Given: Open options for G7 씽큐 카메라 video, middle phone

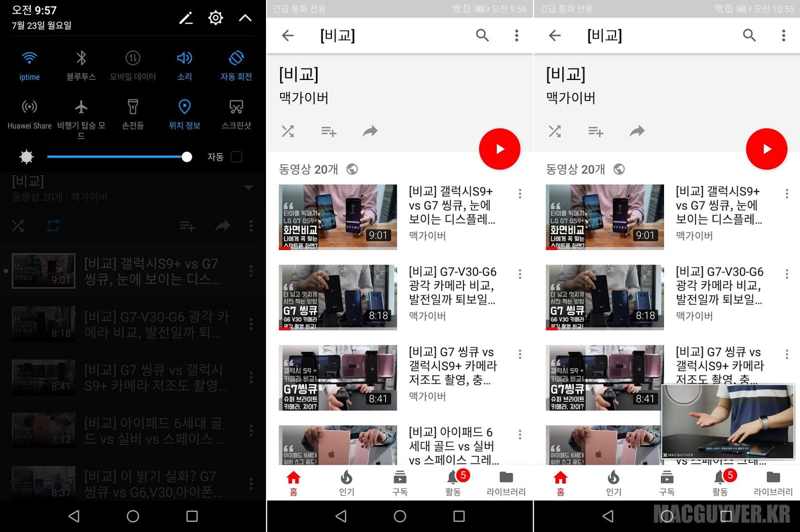Looking at the screenshot, I should click(520, 354).
